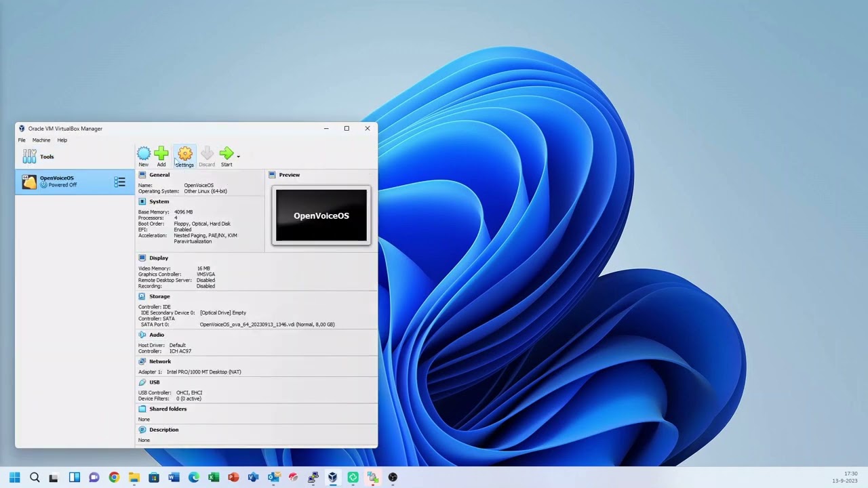Click the Shared folders section header
The height and width of the screenshot is (488, 868).
pos(168,409)
